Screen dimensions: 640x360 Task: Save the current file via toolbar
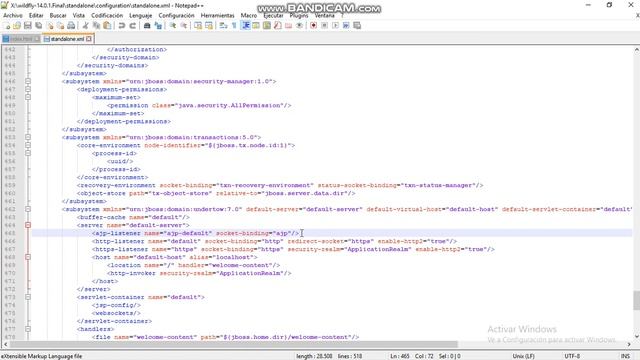28,25
